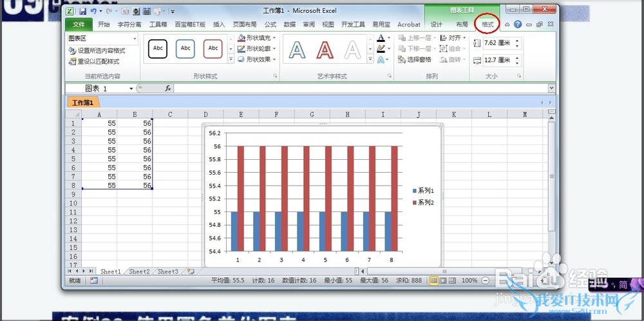Minimize the ribbon with caret icon
The height and width of the screenshot is (321, 644).
(x=507, y=24)
